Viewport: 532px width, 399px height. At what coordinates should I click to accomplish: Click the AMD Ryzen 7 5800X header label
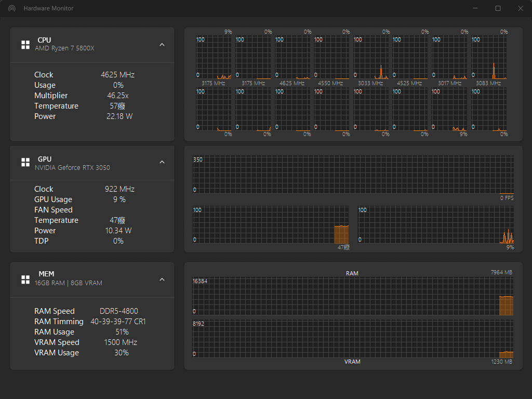(x=64, y=48)
